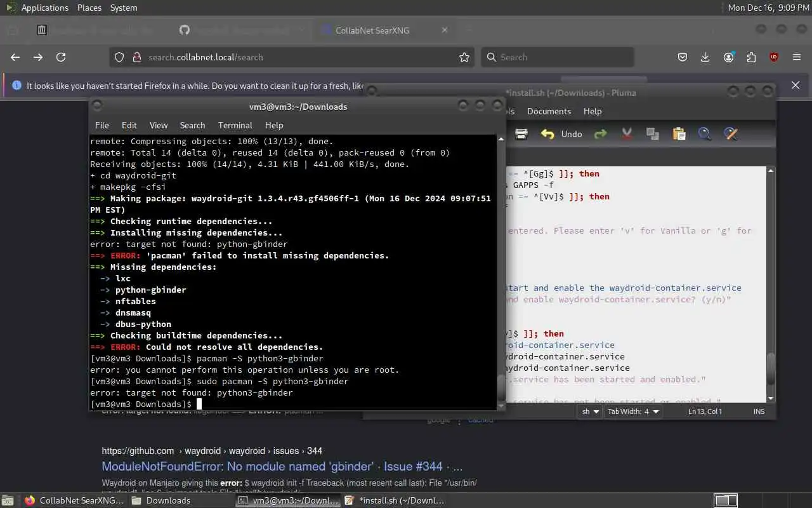Viewport: 812px width, 508px height.
Task: Click the Find and Replace icon in Pluma
Action: tap(731, 134)
